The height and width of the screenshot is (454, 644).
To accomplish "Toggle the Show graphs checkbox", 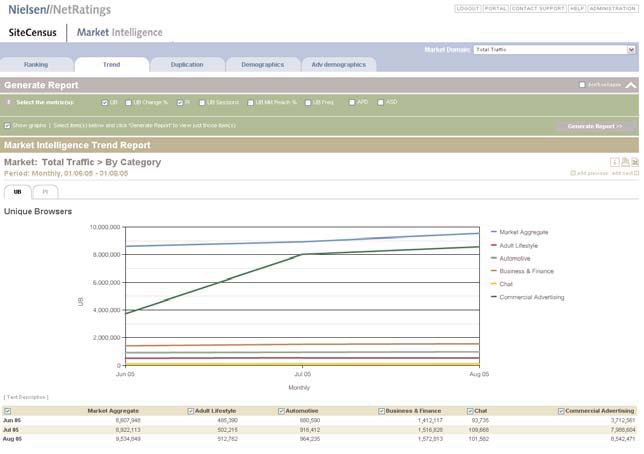I will click(x=8, y=126).
